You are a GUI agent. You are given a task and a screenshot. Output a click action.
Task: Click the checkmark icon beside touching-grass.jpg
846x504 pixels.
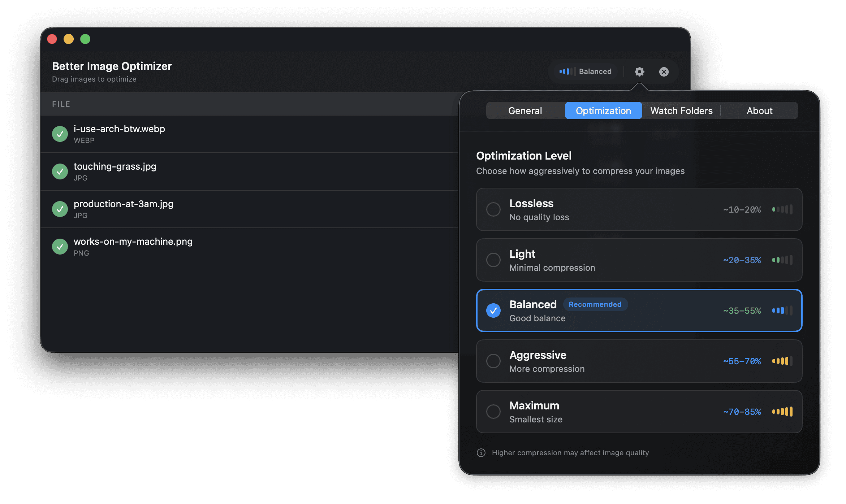pyautogui.click(x=60, y=171)
